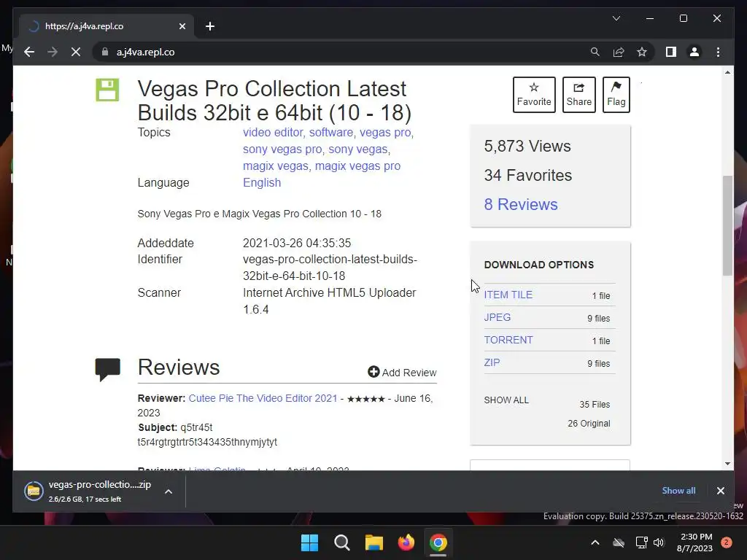The width and height of the screenshot is (747, 560).
Task: Click the '34 Favorites' text
Action: 528,175
